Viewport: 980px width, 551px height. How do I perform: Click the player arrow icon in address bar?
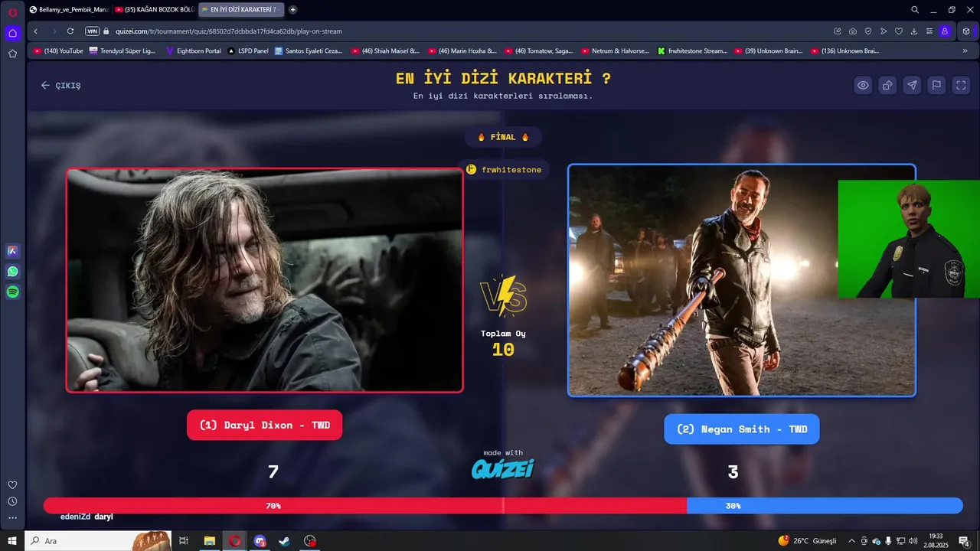(x=884, y=31)
